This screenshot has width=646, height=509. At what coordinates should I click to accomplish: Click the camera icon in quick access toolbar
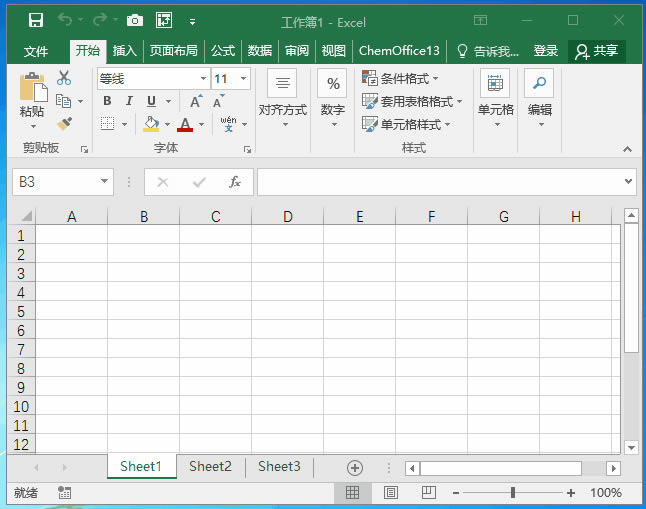(x=135, y=20)
